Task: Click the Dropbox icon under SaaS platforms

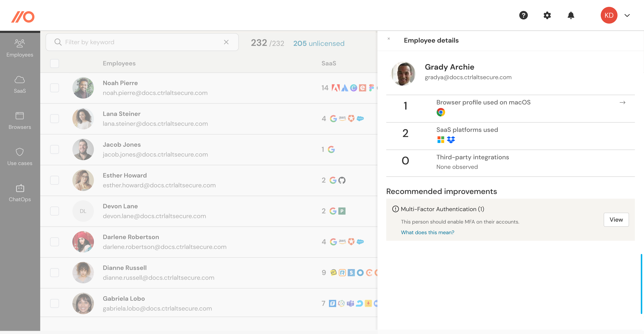Action: coord(451,139)
